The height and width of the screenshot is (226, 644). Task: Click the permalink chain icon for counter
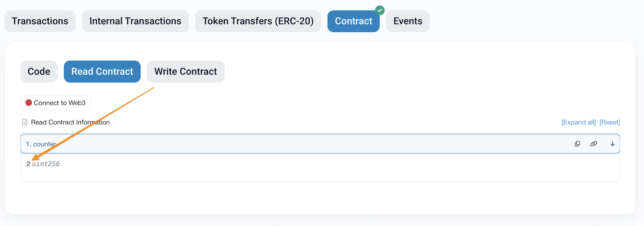coord(594,144)
